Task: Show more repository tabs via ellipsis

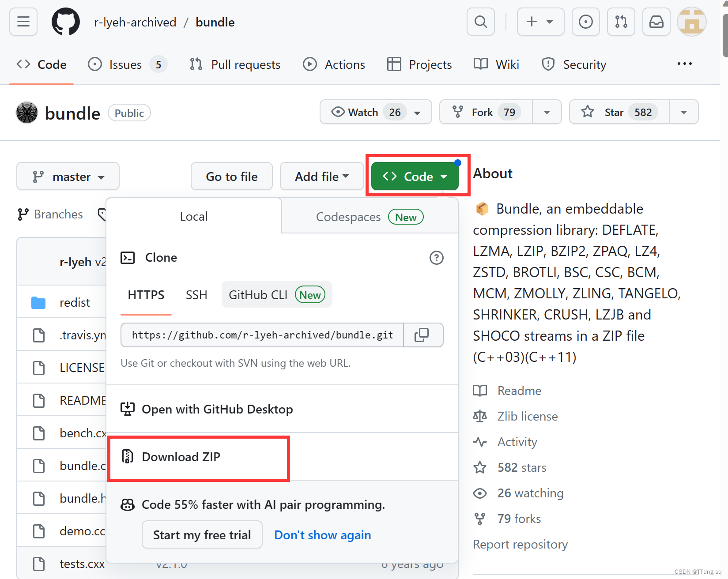Action: (685, 64)
